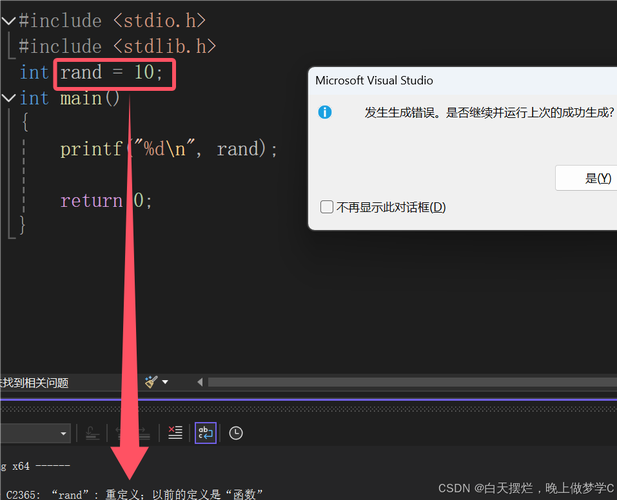This screenshot has height=500, width=617.
Task: Open the dropdown arrow beside broom icon
Action: click(165, 382)
